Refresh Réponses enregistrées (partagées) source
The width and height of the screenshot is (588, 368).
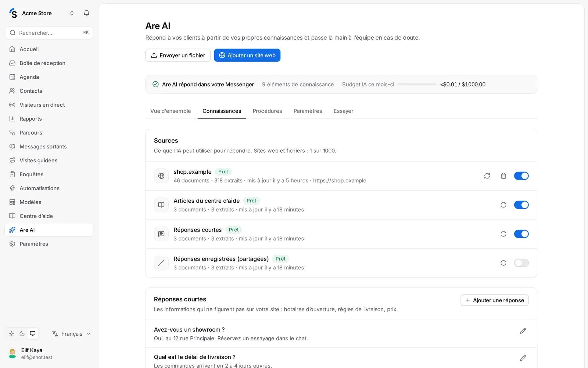coord(503,263)
